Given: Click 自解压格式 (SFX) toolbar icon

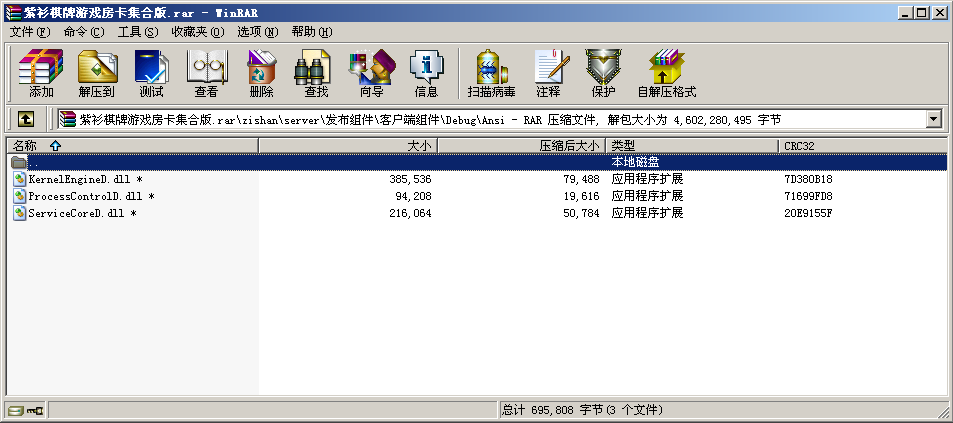Looking at the screenshot, I should click(666, 74).
